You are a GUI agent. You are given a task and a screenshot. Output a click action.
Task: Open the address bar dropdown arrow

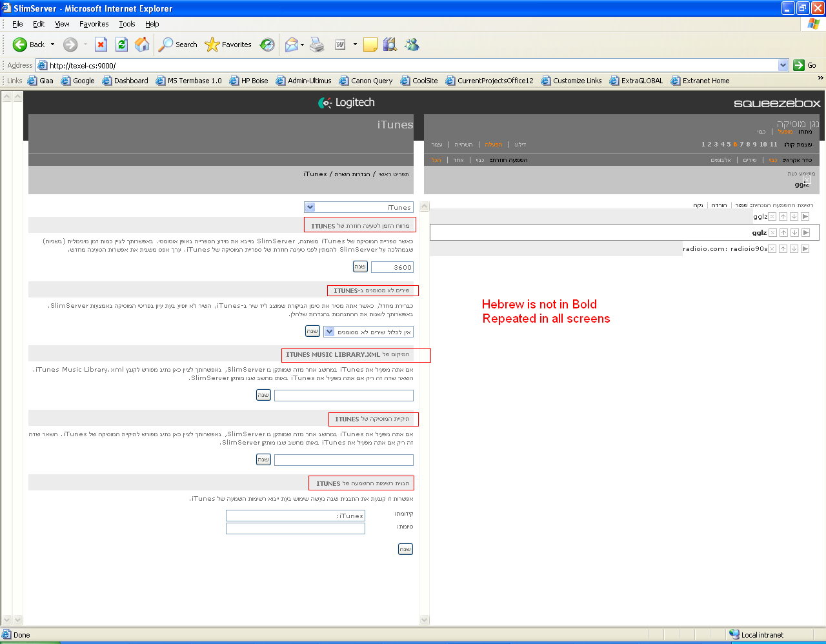pyautogui.click(x=783, y=65)
